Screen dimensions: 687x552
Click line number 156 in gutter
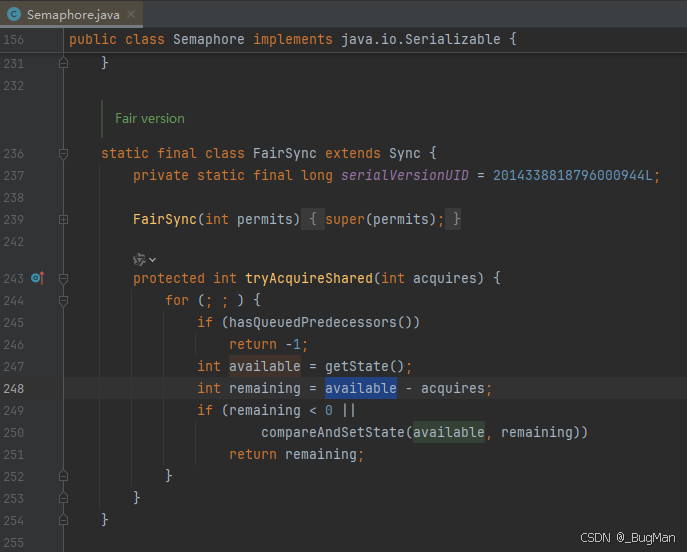click(14, 40)
